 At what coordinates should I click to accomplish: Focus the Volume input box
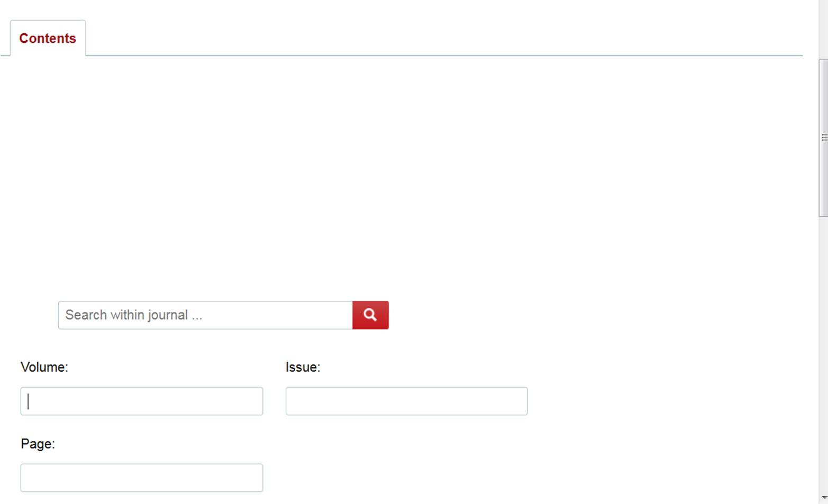142,401
